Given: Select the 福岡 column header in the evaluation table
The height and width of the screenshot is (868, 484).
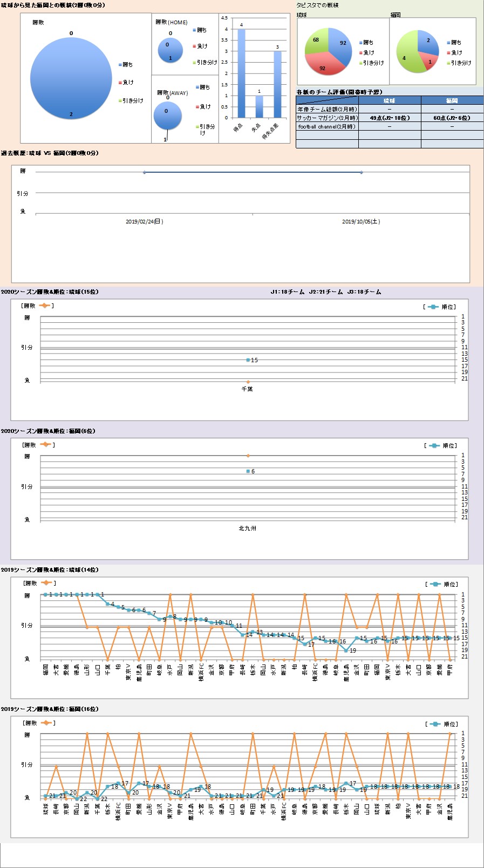Looking at the screenshot, I should [452, 100].
